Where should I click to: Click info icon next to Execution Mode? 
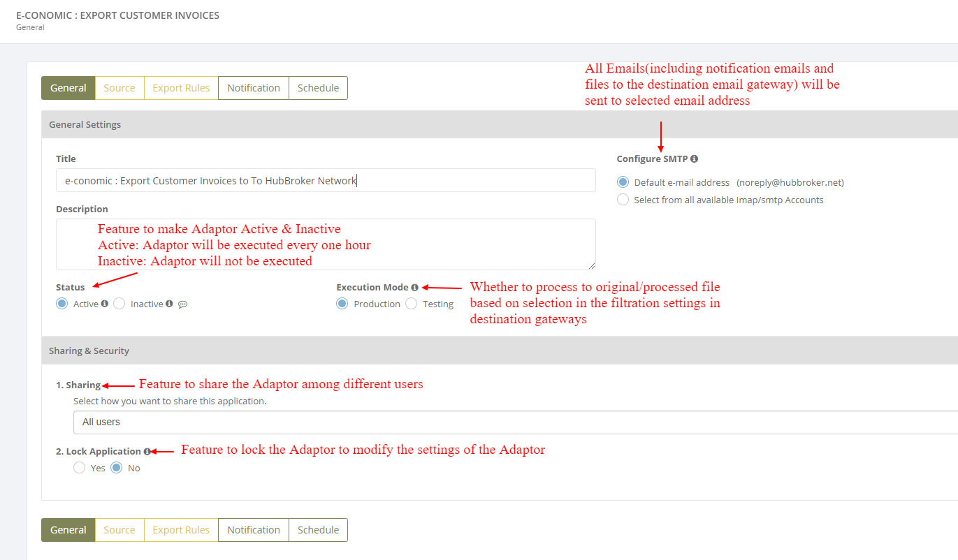coord(414,288)
